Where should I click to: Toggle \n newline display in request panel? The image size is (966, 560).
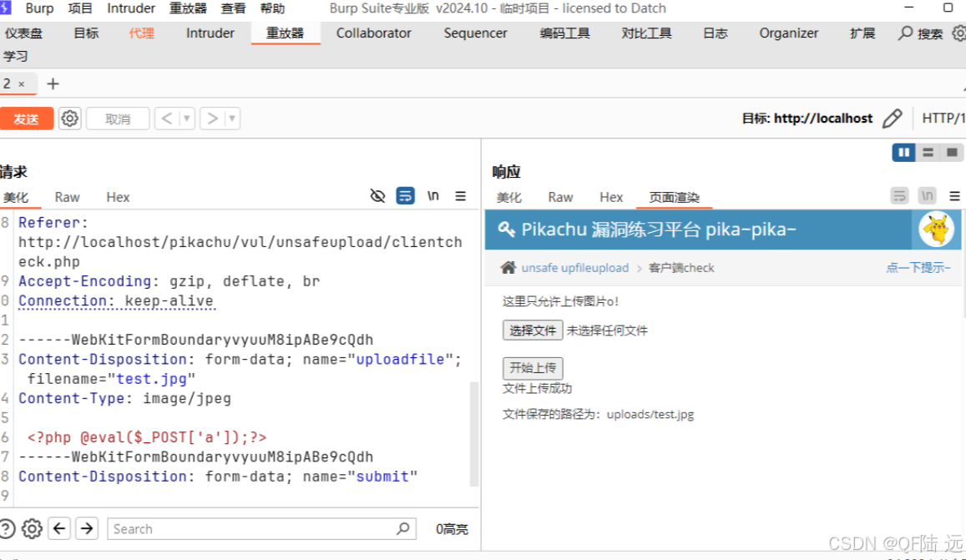pyautogui.click(x=433, y=196)
